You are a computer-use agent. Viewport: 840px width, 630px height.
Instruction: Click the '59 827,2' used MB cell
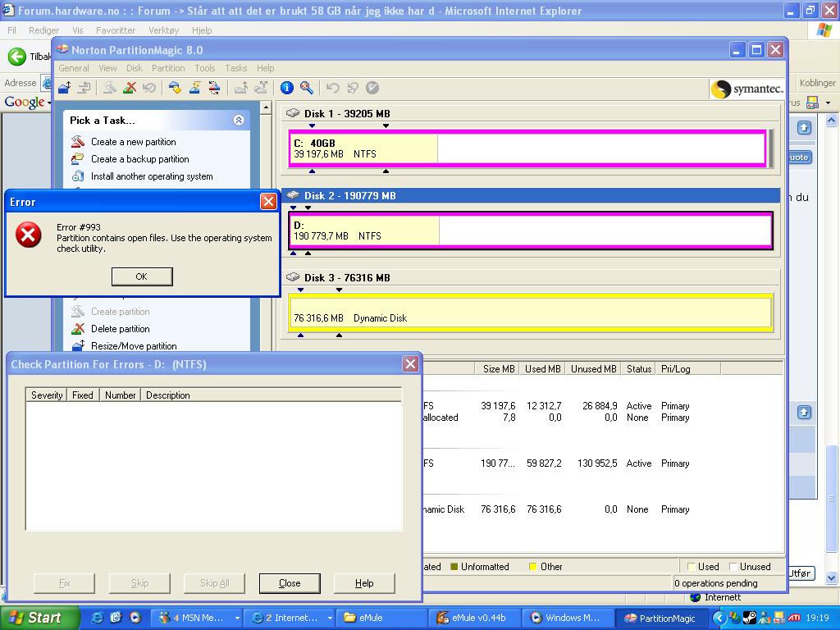(544, 463)
